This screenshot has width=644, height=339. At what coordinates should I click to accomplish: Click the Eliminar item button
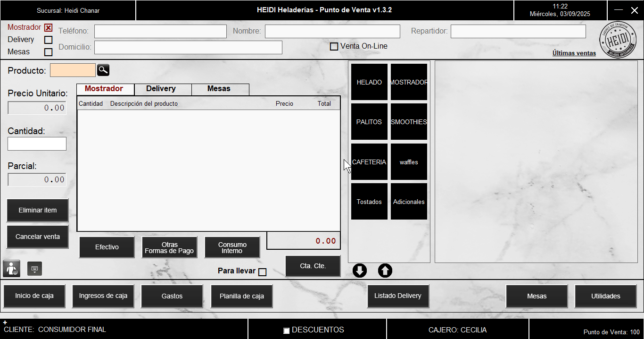[38, 211]
